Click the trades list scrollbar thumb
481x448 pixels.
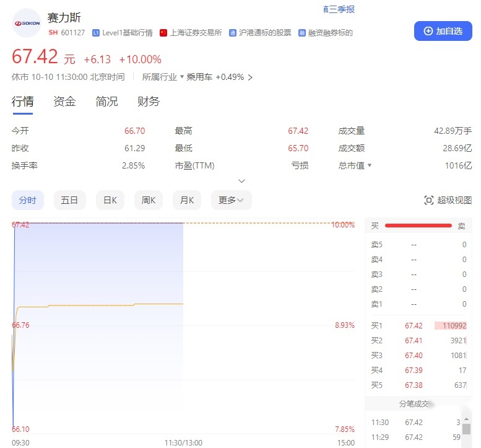pos(466,429)
